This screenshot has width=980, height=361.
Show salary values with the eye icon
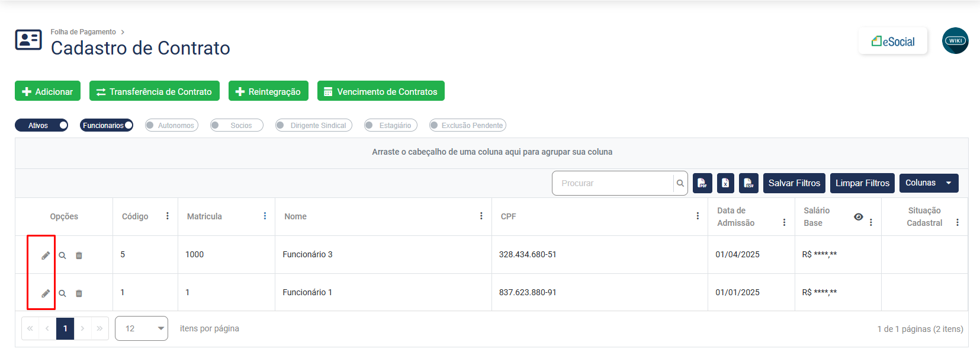pos(858,217)
